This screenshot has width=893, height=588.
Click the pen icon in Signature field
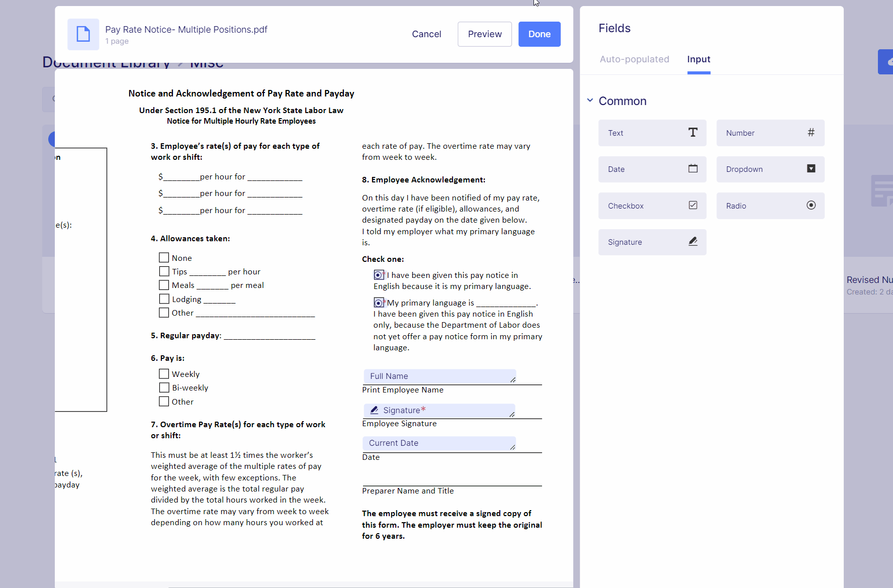374,410
